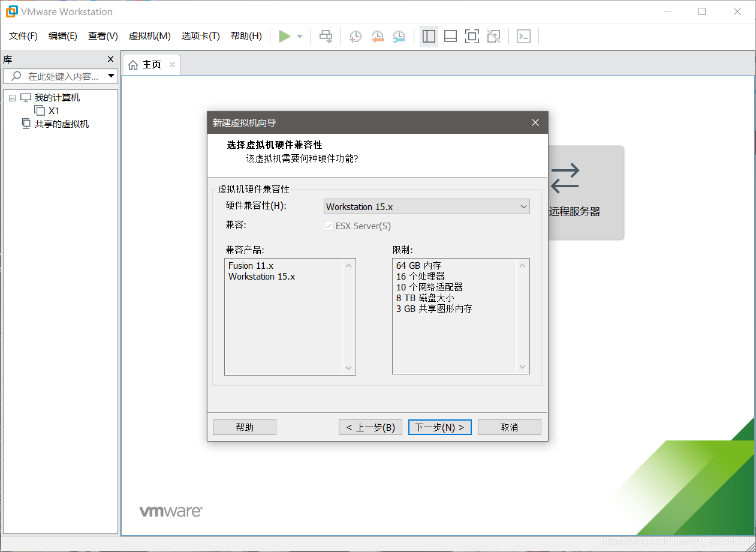Screen dimensions: 756x552
Task: Open the 查看(V) menu
Action: point(103,36)
